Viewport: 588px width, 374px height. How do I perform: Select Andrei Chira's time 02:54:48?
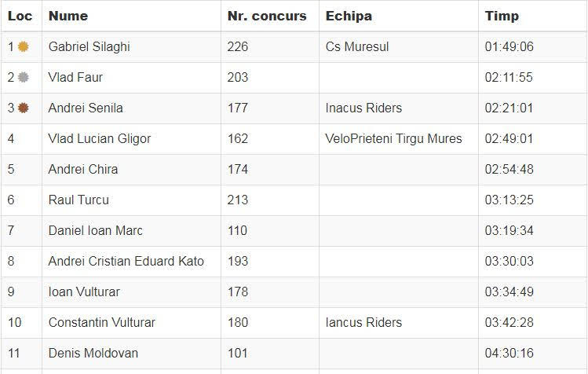(x=509, y=169)
